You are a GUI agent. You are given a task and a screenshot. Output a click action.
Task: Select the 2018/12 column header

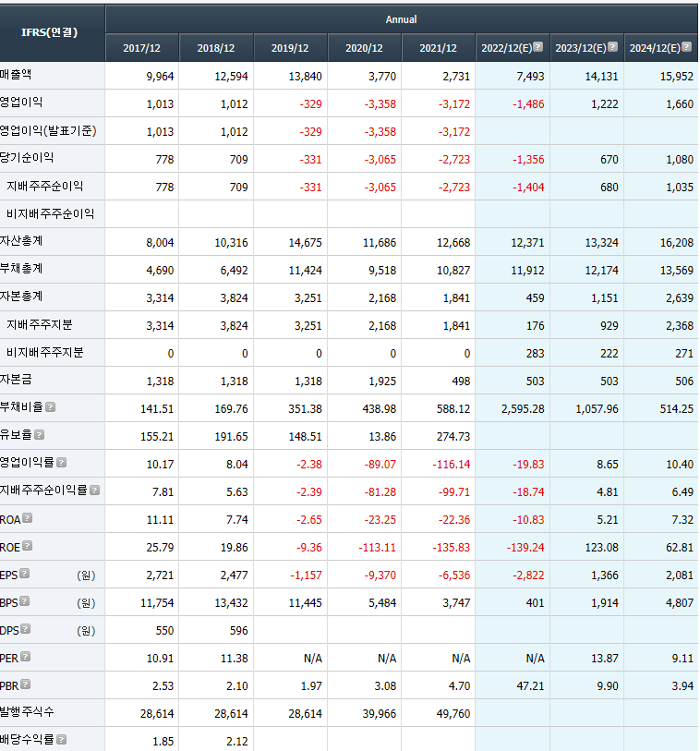tap(216, 48)
